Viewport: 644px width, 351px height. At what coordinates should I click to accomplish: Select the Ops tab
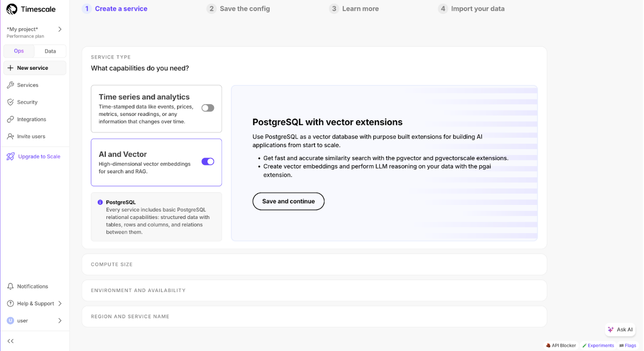tap(19, 51)
